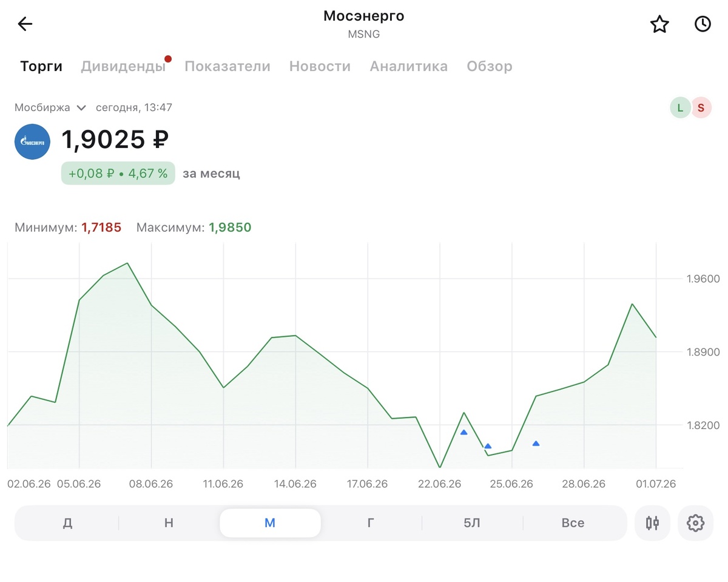Tap the first blue triangle chart marker
Image resolution: width=728 pixels, height=582 pixels.
(464, 432)
